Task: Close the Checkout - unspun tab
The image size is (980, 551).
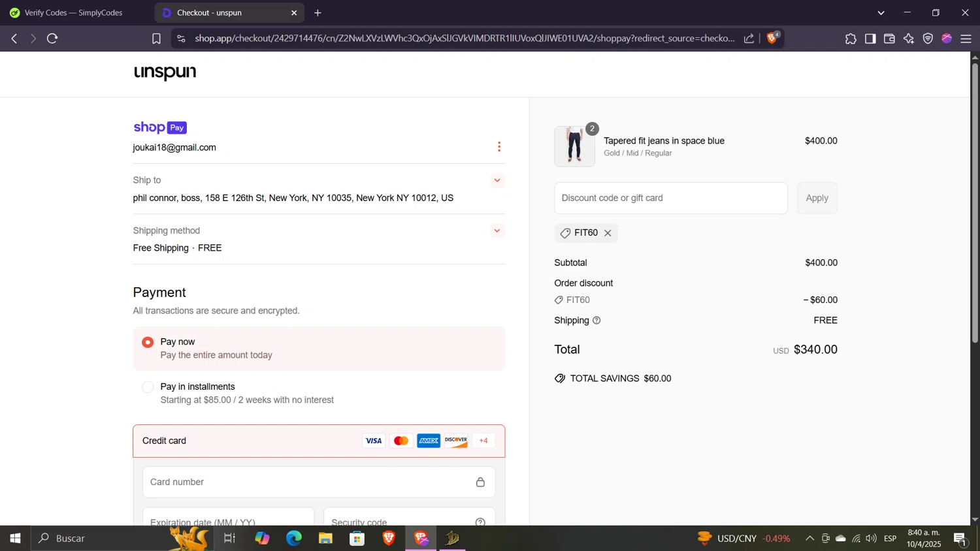Action: (x=294, y=13)
